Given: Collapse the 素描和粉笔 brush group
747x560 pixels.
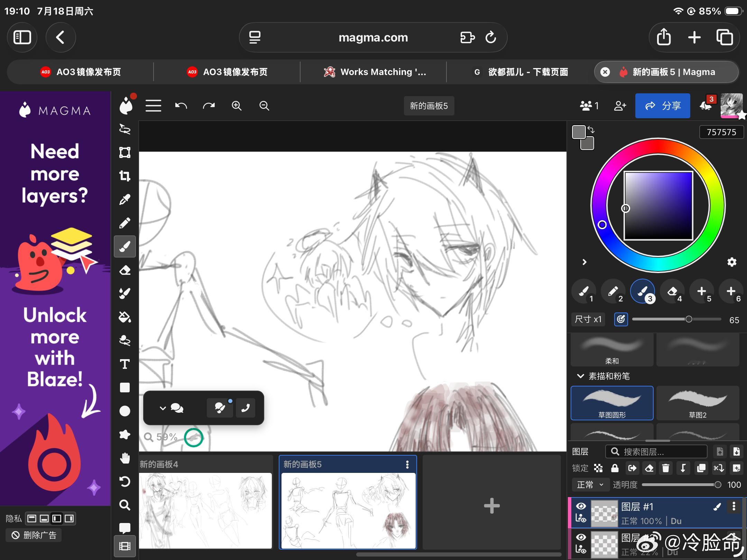Looking at the screenshot, I should pos(580,376).
